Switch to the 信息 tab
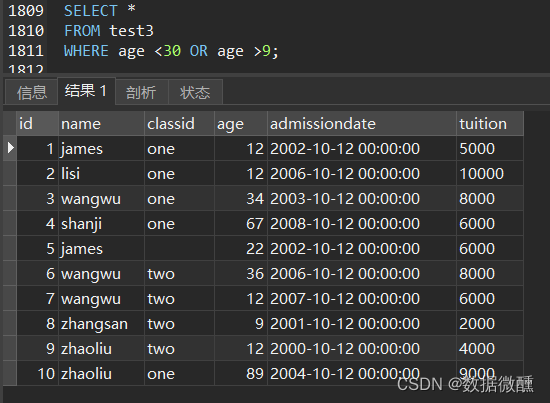This screenshot has width=550, height=403. [x=32, y=92]
